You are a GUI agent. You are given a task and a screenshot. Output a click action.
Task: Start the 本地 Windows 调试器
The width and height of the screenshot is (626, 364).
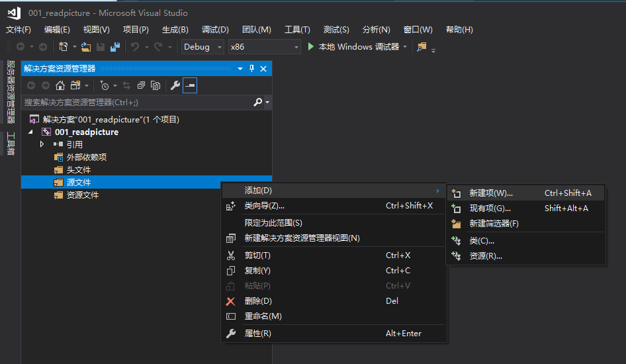(x=354, y=47)
